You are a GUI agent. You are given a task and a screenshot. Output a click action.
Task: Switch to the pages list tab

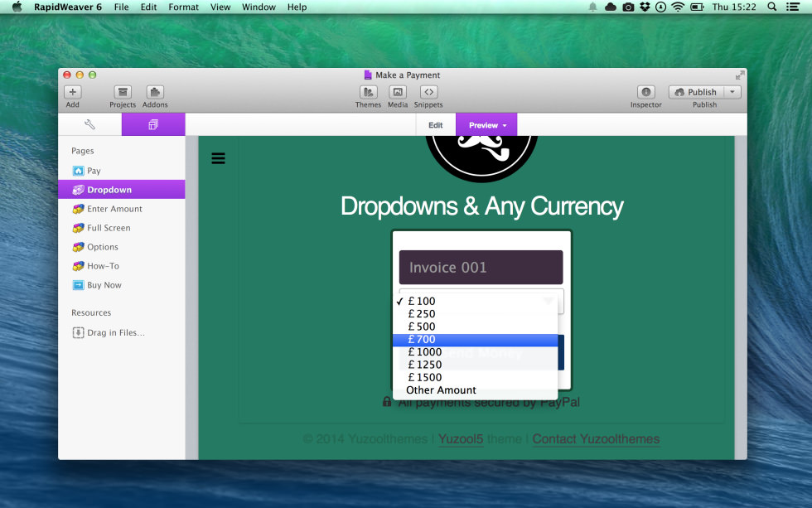point(153,125)
